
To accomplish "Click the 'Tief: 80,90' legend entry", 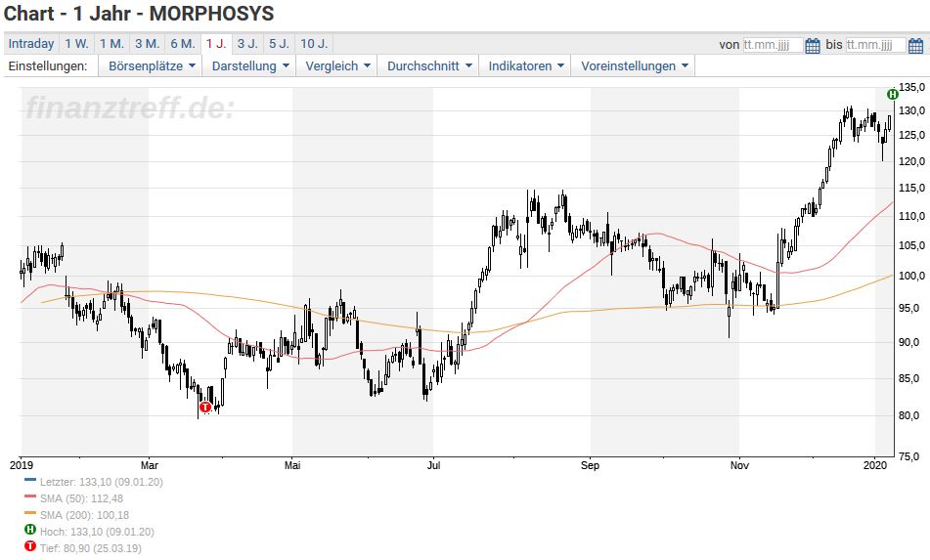I will (91, 548).
